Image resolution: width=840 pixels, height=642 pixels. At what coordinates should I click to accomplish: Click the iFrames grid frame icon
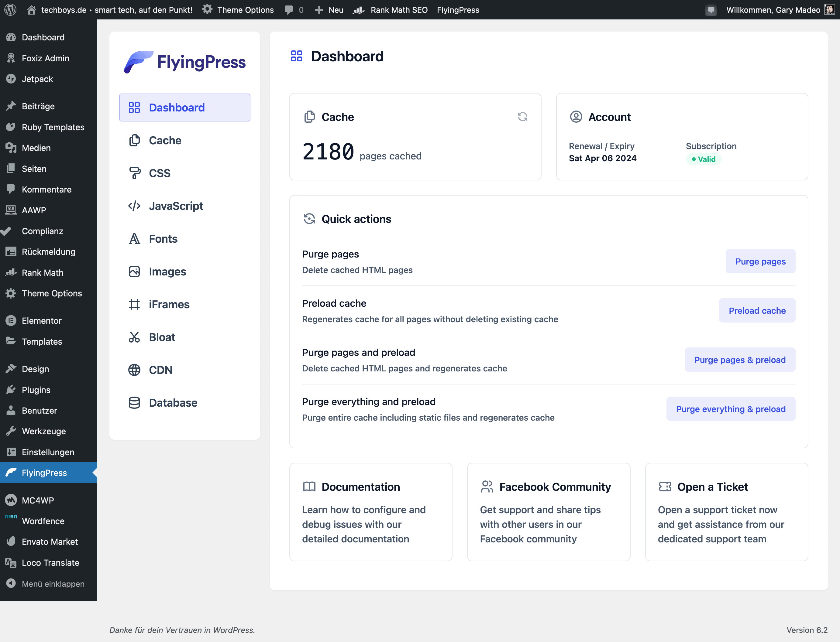tap(134, 305)
